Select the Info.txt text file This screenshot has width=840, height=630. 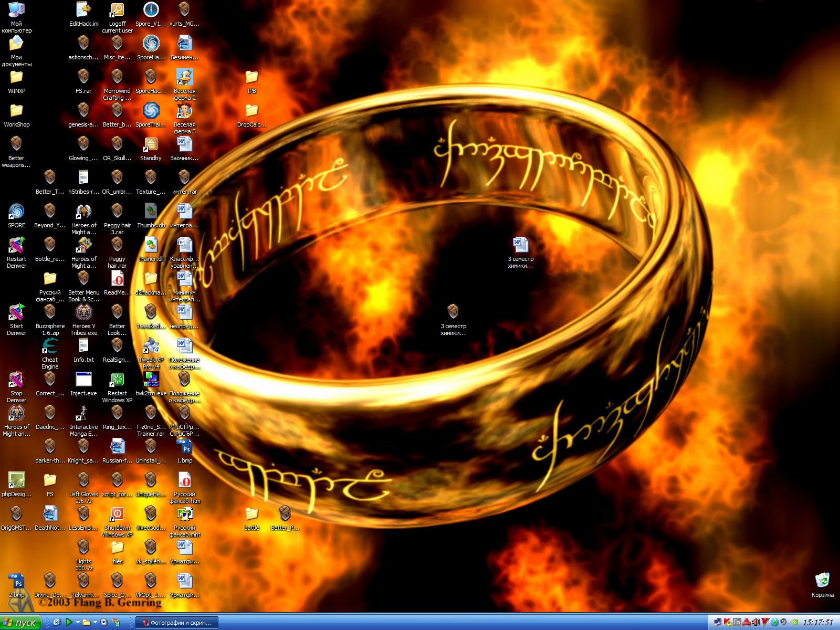pos(83,350)
